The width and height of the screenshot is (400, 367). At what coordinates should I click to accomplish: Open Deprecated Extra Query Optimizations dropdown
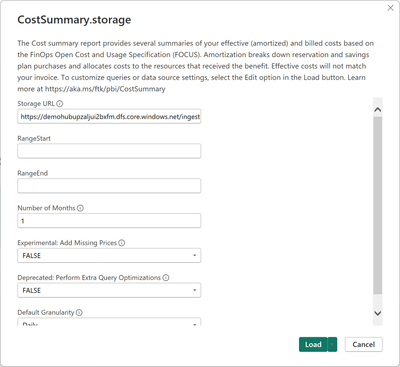coord(109,290)
